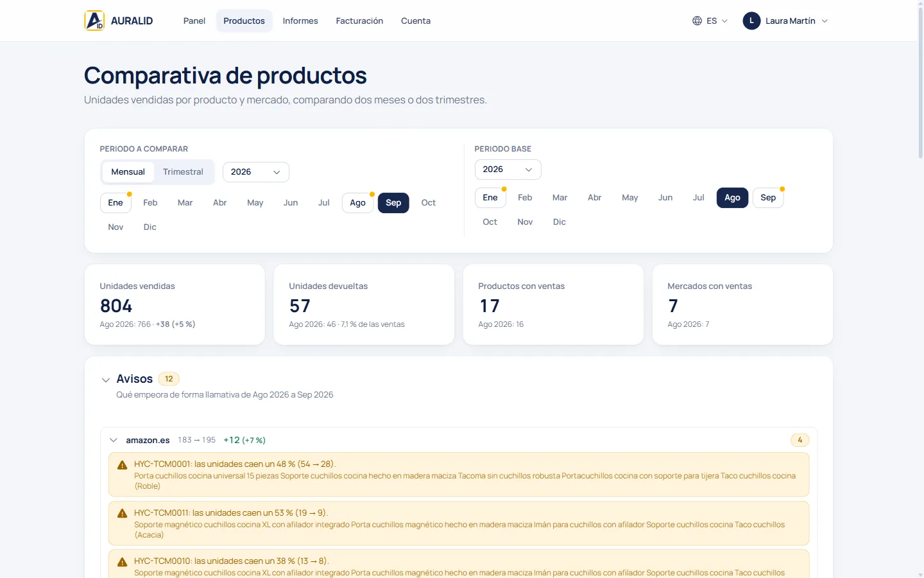Click warning icon on HYC-TCM0010 alert

pos(122,562)
